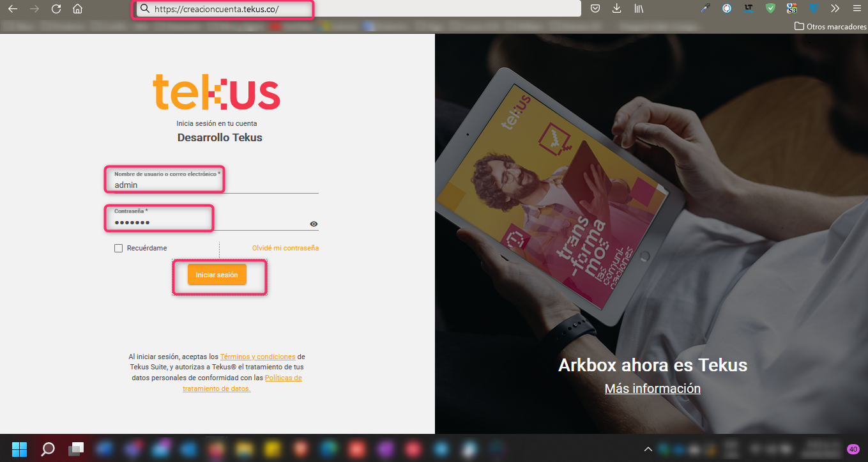This screenshot has height=462, width=868.
Task: Reload the page with the refresh icon
Action: [x=56, y=9]
